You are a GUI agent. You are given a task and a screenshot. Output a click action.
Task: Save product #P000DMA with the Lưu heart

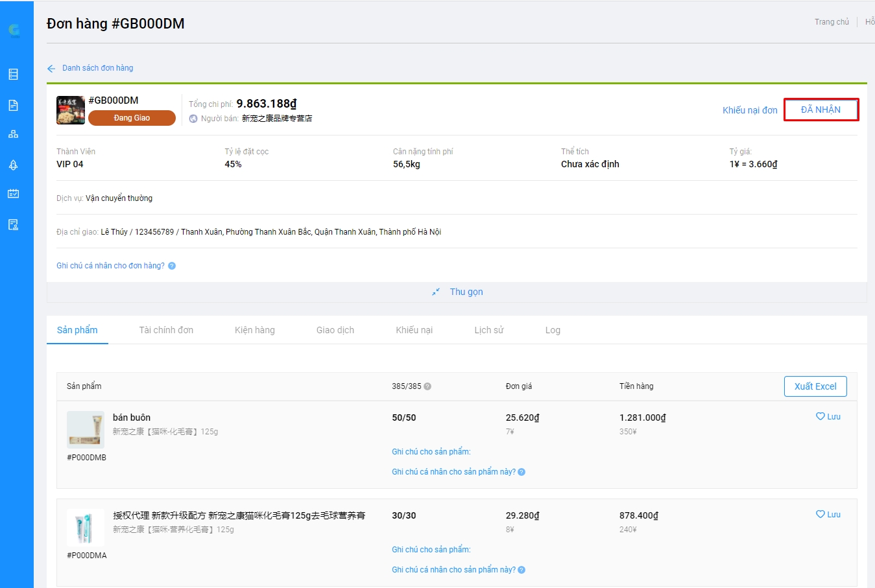[x=828, y=515]
